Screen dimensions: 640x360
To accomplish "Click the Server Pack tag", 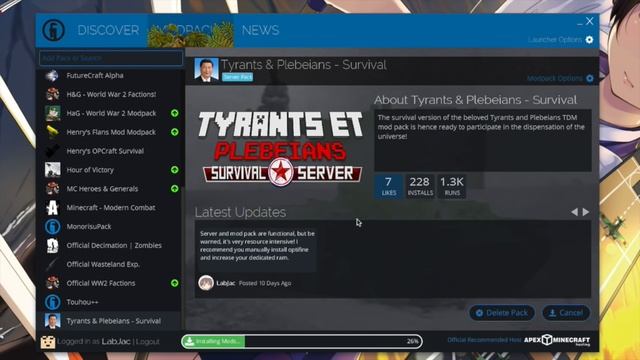I will point(238,77).
